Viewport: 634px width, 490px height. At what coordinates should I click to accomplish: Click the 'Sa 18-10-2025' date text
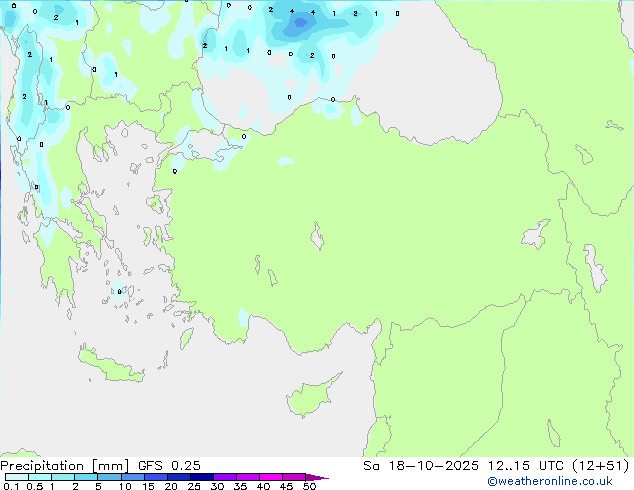421,466
